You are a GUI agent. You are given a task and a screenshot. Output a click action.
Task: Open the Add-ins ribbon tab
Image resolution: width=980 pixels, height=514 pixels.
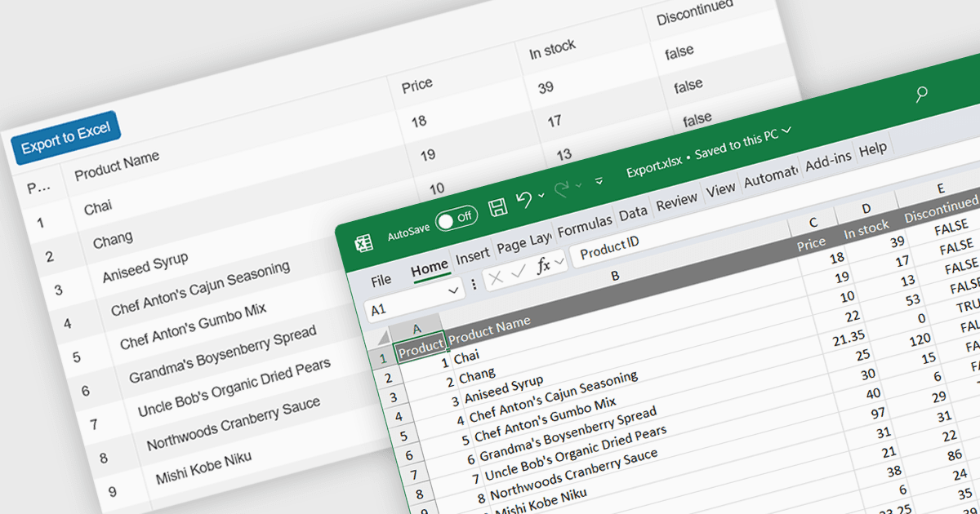point(828,162)
